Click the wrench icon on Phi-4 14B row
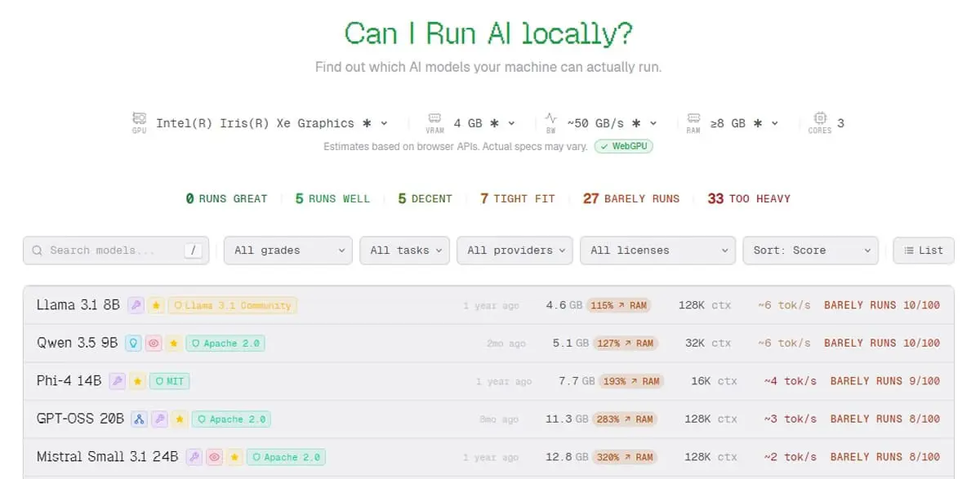The image size is (980, 479). (118, 381)
